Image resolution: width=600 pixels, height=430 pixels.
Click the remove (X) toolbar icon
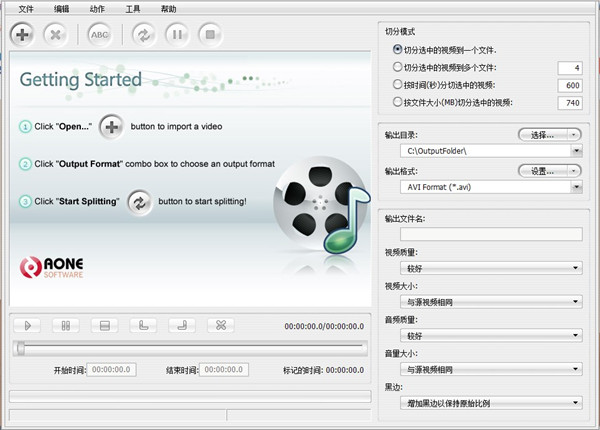56,33
